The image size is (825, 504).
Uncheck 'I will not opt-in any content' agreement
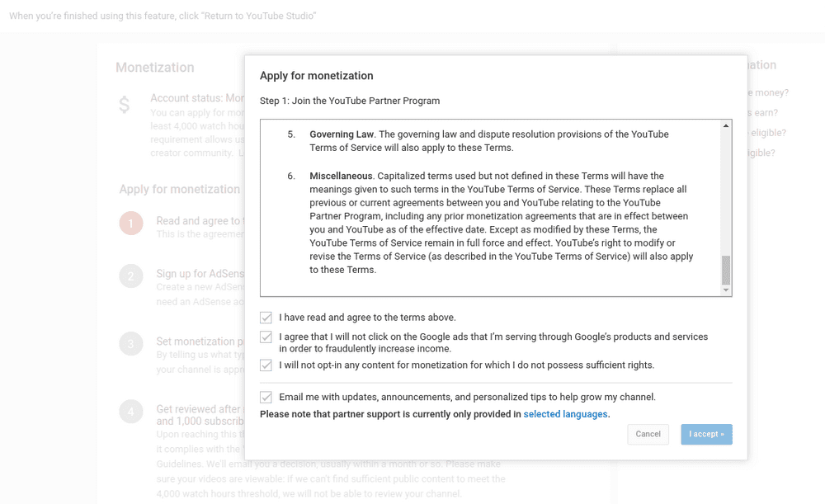(x=266, y=365)
